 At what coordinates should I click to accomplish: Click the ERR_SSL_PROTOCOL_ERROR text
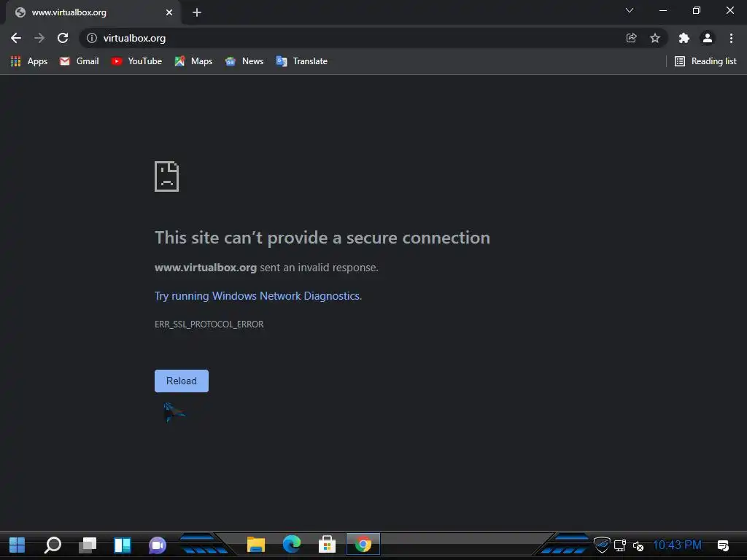tap(209, 324)
